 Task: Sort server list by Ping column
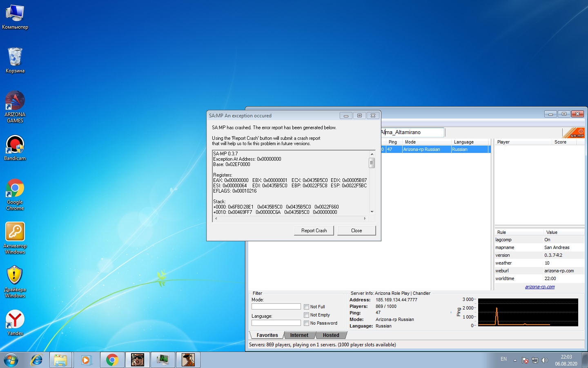[394, 142]
